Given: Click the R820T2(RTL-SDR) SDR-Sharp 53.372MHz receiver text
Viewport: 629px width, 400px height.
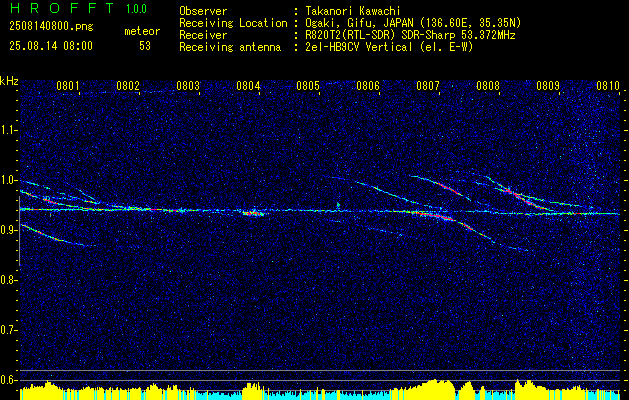Looking at the screenshot, I should click(x=410, y=35).
